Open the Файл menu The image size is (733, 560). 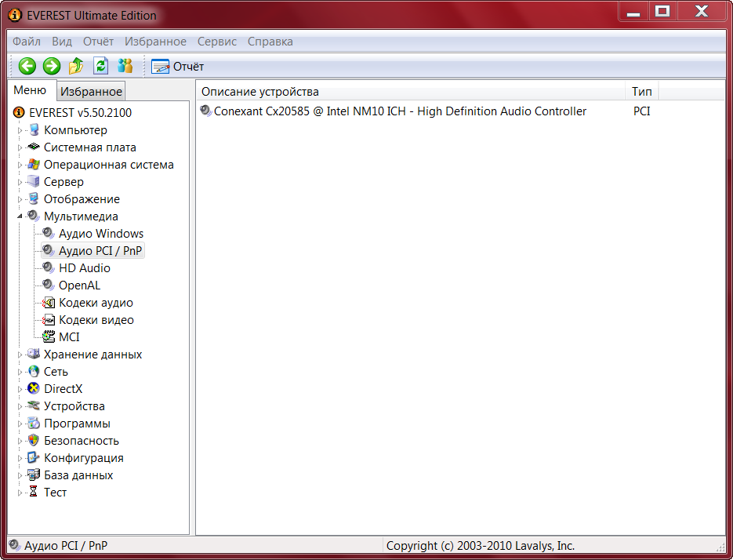[x=27, y=42]
